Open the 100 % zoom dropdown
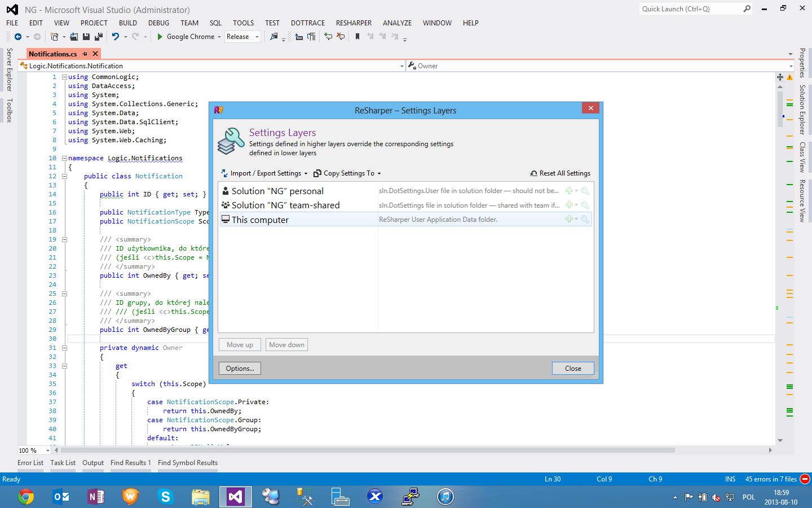Viewport: 812px width, 508px height. (x=47, y=450)
